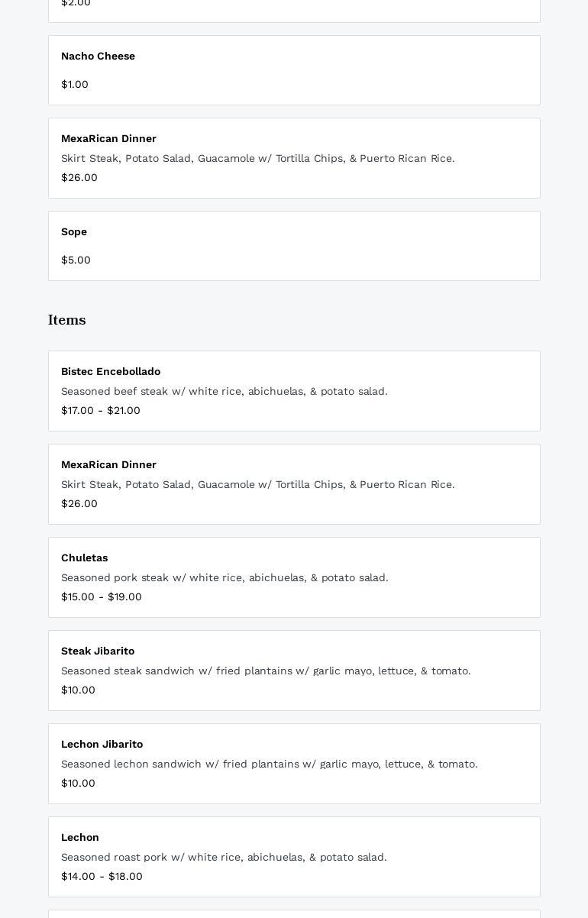Screen dimensions: 588x918
Task: Click the $26.00 price in the Items section
Action: pyautogui.click(x=79, y=504)
